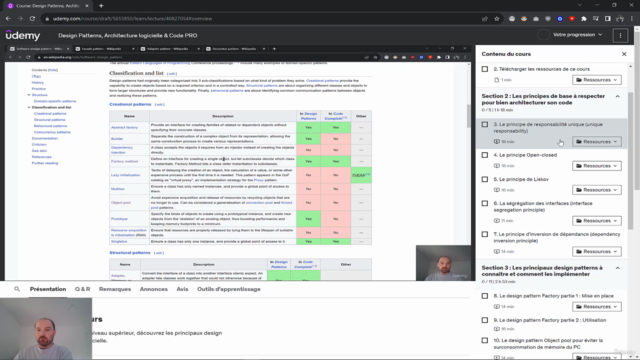Click the instructor webcam thumbnail at bottom left
The image size is (640, 360).
pos(46,329)
